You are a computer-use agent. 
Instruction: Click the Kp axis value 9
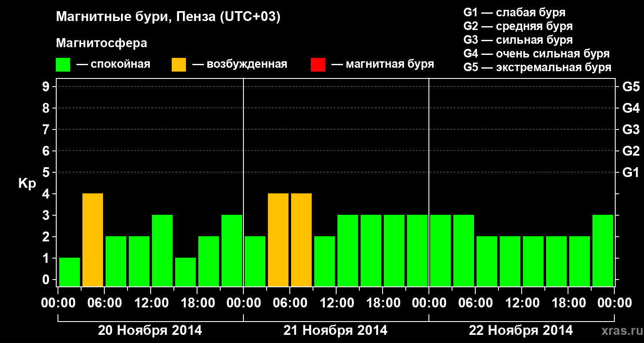coord(47,87)
